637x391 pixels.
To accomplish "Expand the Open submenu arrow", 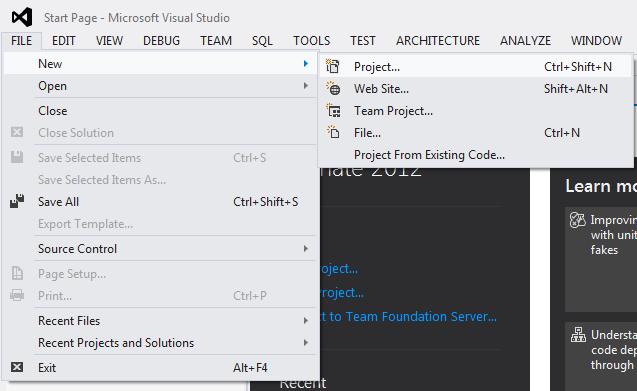I will (x=306, y=85).
